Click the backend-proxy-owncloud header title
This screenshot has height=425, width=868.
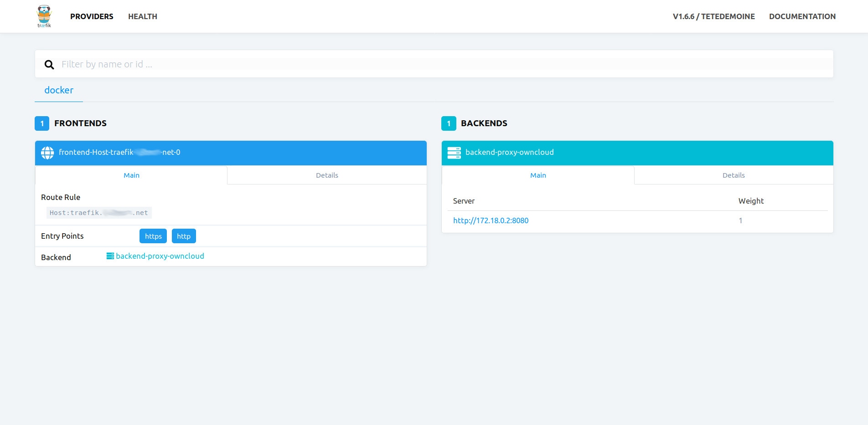coord(510,152)
